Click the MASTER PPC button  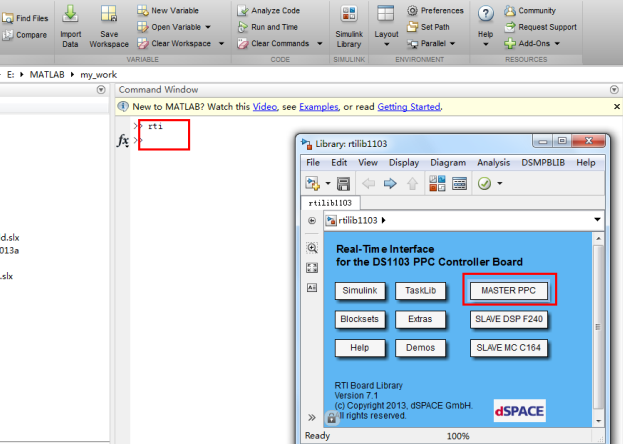[509, 291]
